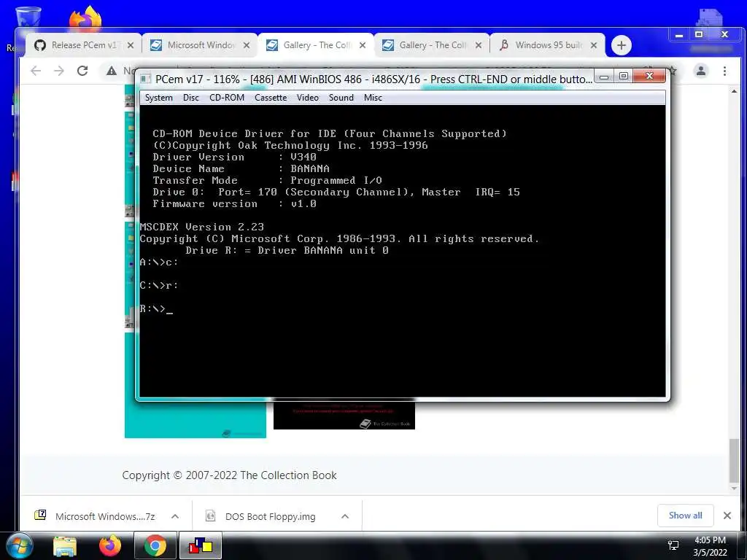
Task: Close the Windows 95 build tab
Action: point(594,45)
